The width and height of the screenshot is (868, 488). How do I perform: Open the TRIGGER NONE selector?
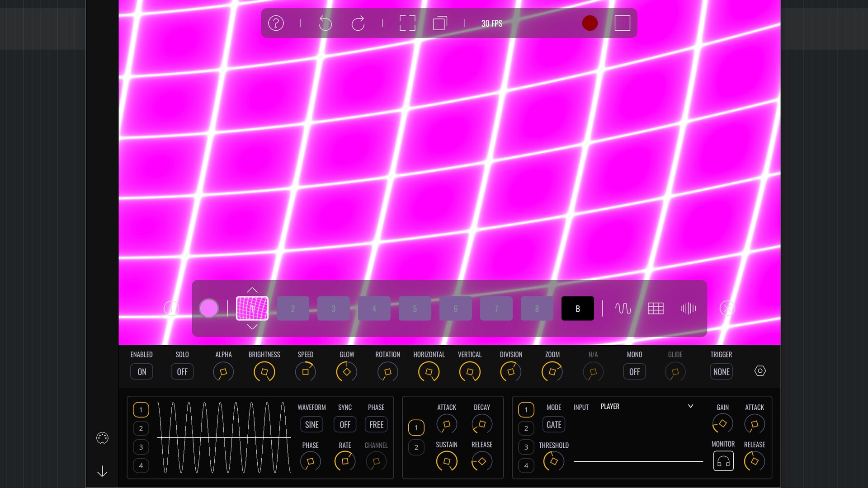click(721, 371)
